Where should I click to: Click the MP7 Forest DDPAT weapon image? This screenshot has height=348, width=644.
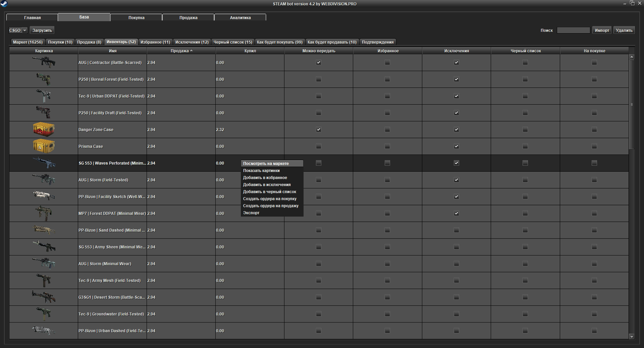point(44,213)
